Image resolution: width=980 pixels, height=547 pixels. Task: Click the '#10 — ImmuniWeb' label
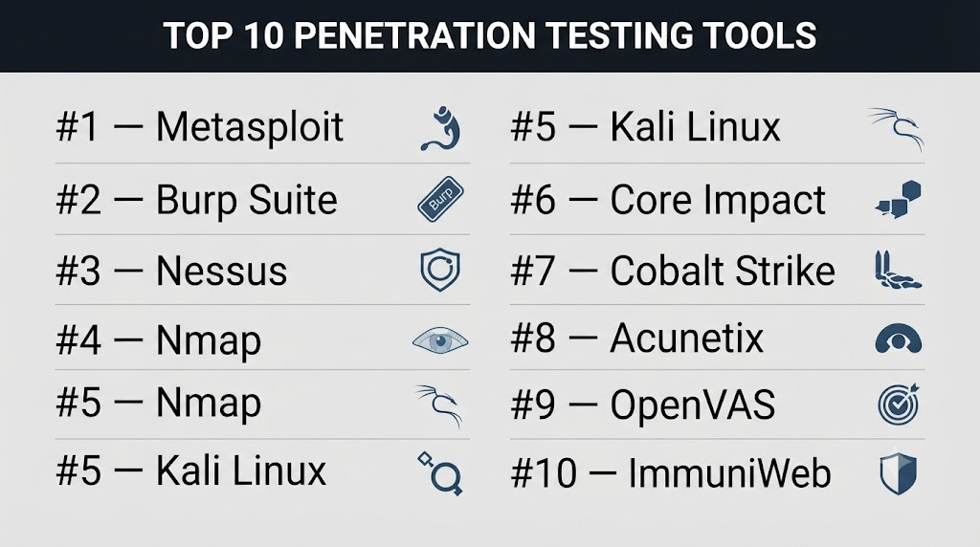(x=671, y=473)
